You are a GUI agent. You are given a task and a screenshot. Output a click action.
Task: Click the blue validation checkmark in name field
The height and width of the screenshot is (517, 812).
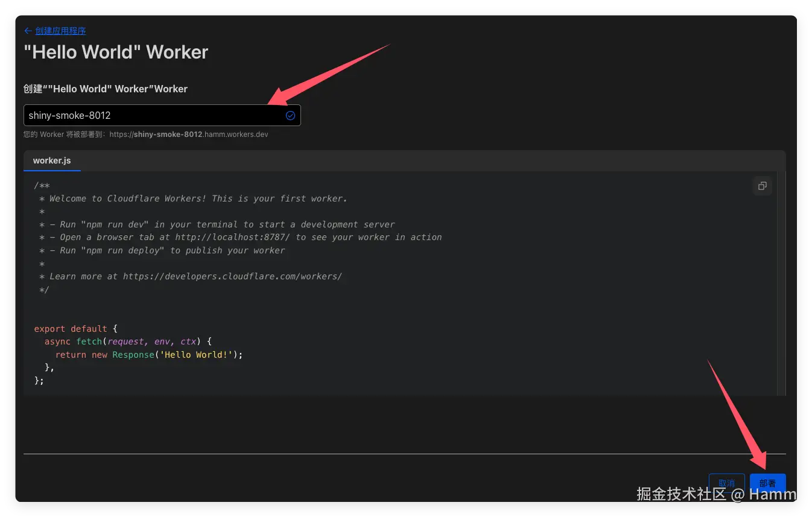(x=290, y=115)
